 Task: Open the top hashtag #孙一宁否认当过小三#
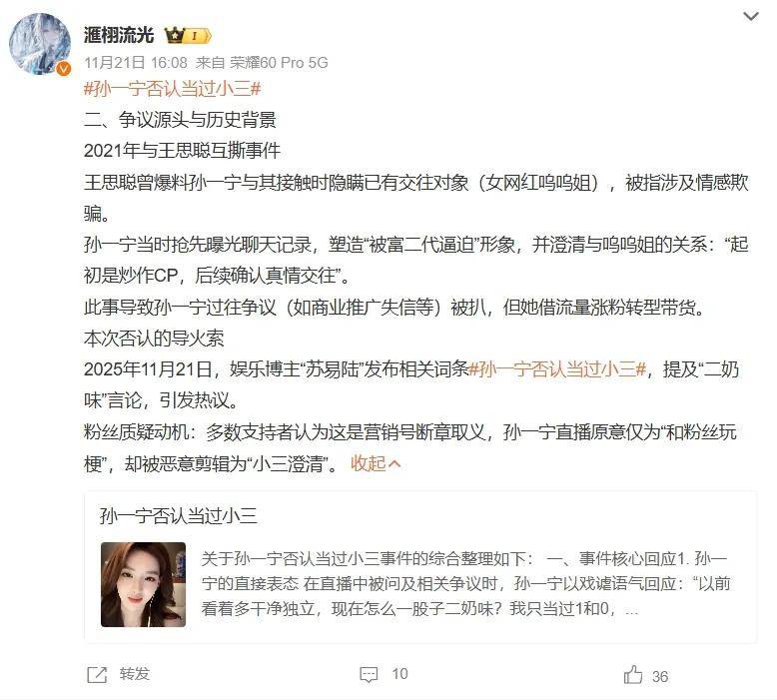[173, 89]
